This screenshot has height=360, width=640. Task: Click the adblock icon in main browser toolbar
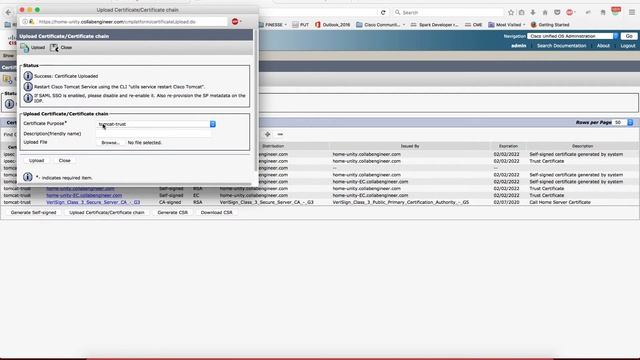click(570, 13)
